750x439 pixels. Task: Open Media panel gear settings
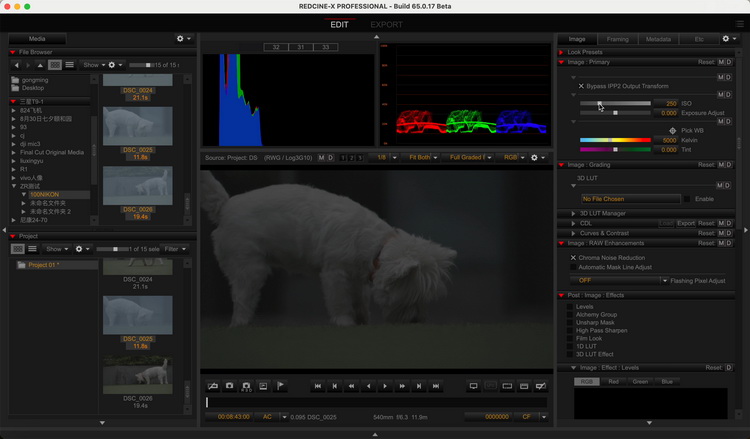point(182,39)
